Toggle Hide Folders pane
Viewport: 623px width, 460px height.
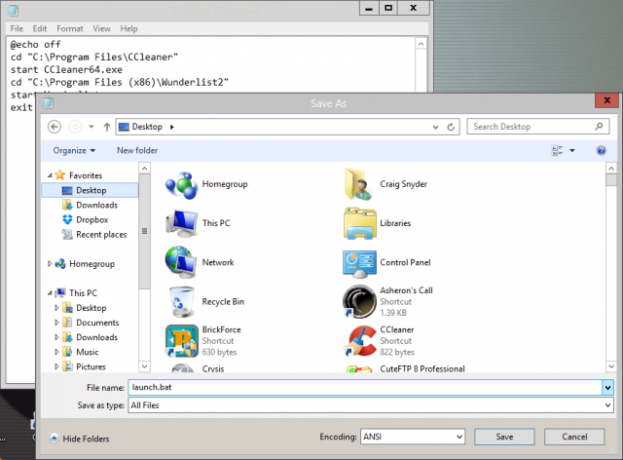[79, 439]
